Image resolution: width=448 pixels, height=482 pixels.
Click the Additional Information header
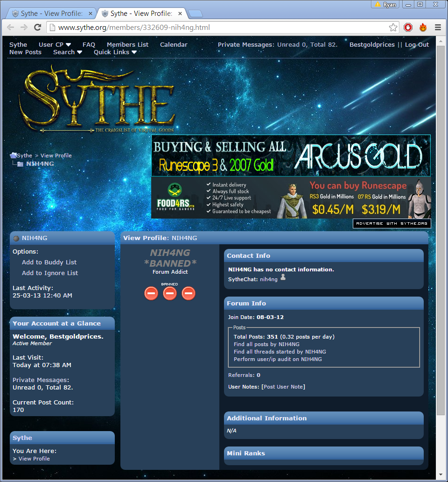coord(324,418)
